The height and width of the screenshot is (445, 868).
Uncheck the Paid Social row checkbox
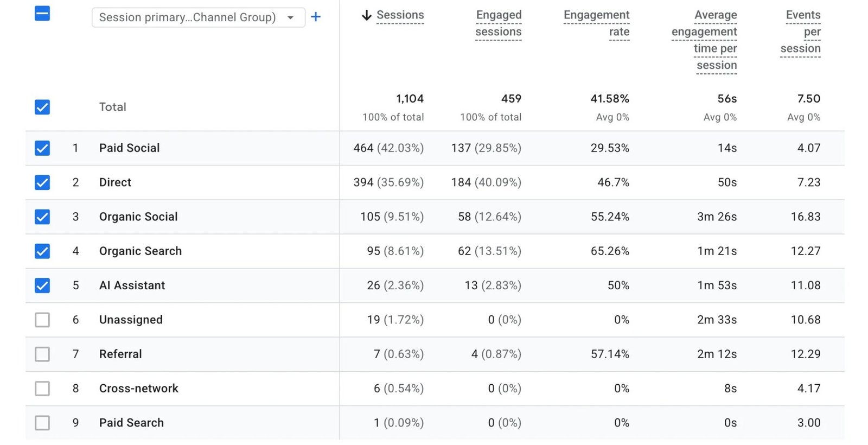pos(42,148)
